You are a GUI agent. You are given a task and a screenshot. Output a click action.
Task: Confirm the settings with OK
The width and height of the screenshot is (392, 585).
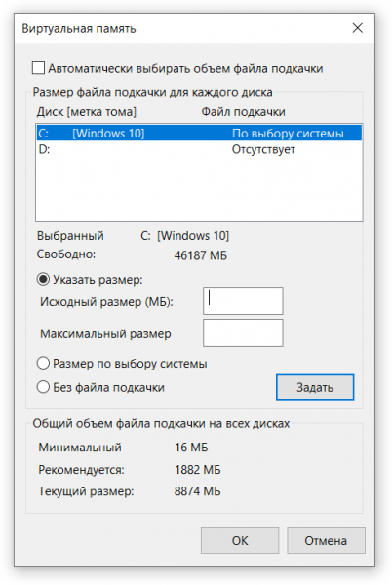tap(240, 540)
